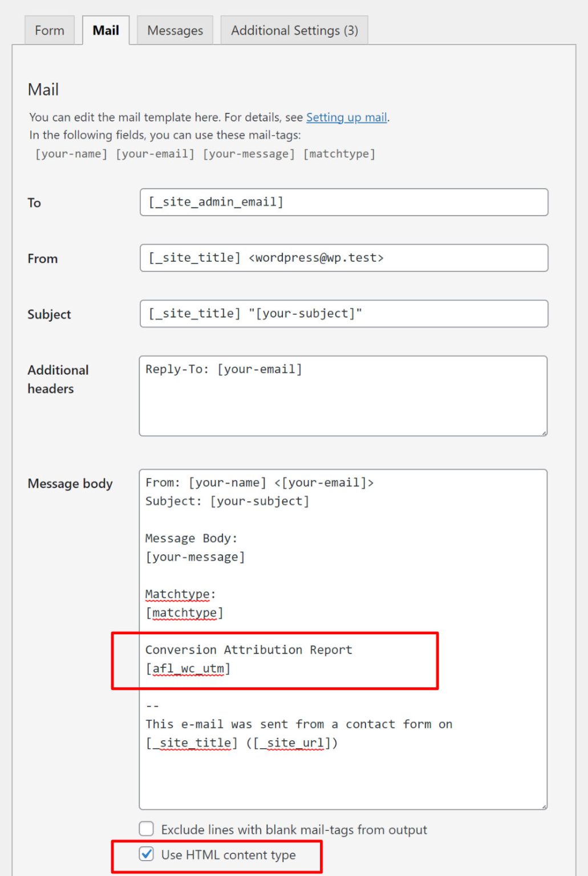Viewport: 588px width, 876px height.
Task: Select the Mail tab
Action: [106, 30]
